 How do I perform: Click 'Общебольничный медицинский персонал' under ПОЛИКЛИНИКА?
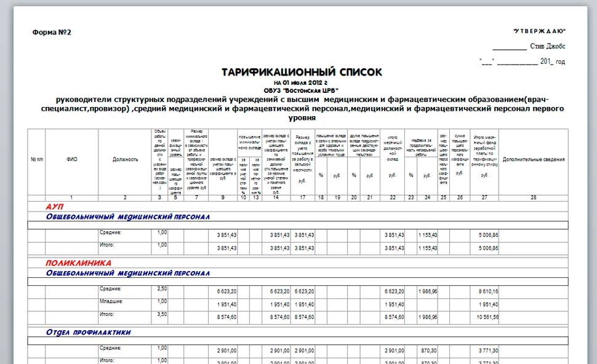click(128, 273)
